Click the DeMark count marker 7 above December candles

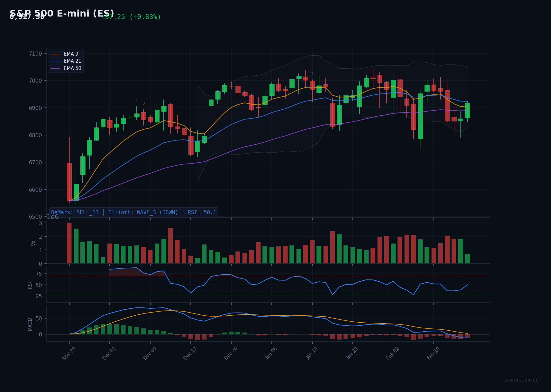tap(136, 100)
